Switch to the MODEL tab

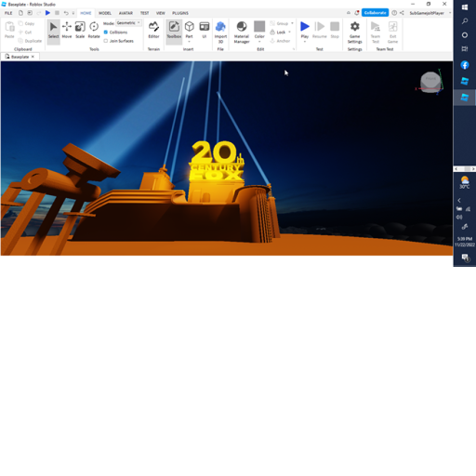105,13
